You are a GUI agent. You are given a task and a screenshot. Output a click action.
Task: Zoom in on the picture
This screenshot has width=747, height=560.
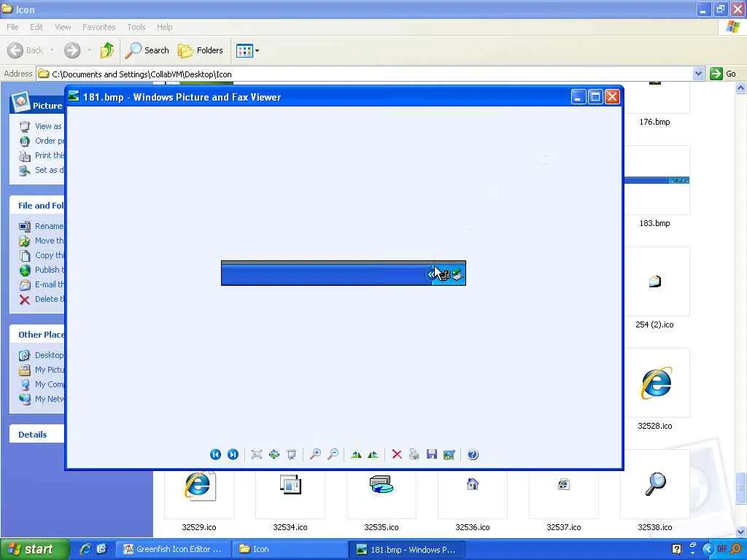tap(315, 454)
